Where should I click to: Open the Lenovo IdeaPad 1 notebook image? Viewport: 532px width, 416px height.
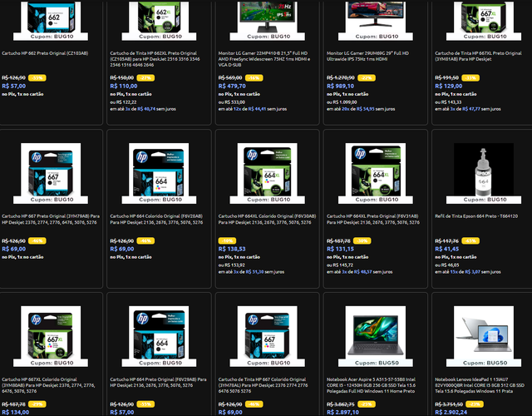(x=484, y=336)
